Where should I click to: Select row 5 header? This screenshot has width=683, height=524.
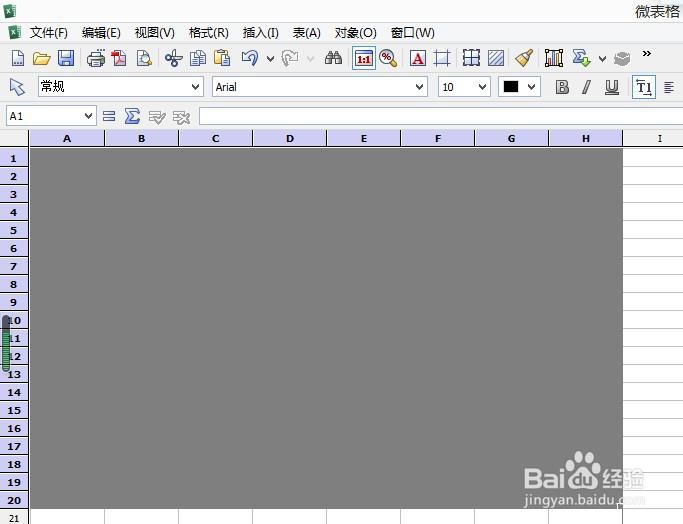[x=14, y=230]
